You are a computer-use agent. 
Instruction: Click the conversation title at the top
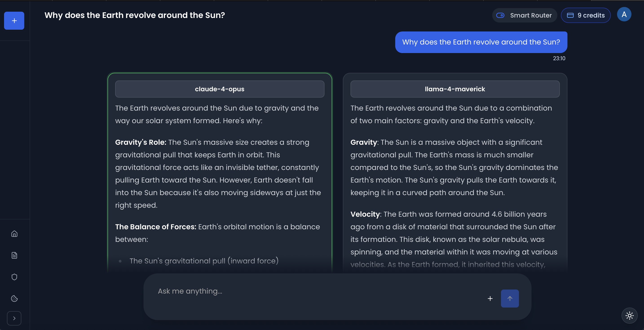click(135, 15)
